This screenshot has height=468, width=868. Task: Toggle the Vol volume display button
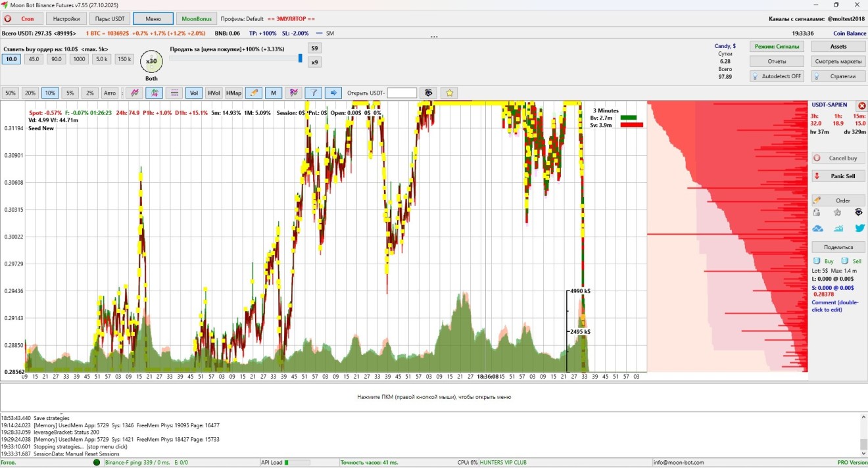[194, 93]
